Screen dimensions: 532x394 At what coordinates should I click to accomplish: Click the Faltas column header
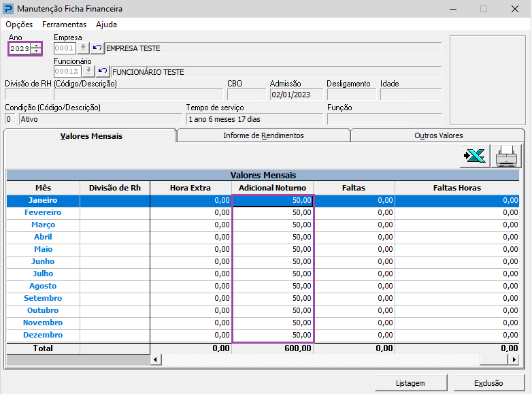point(354,188)
